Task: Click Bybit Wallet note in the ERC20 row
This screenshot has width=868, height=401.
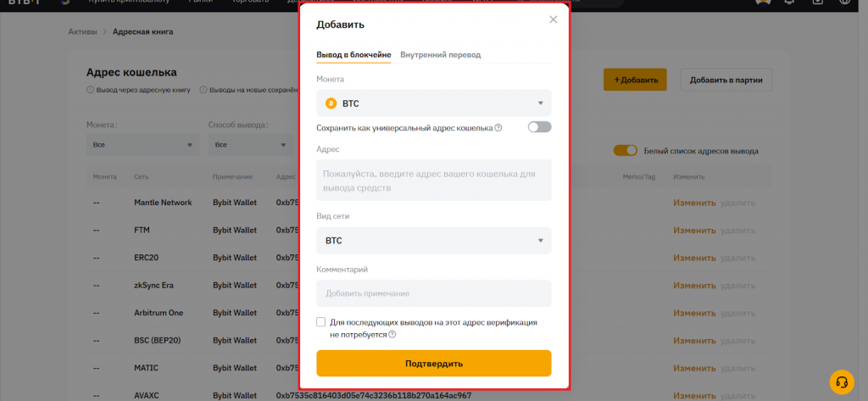Action: click(x=235, y=258)
